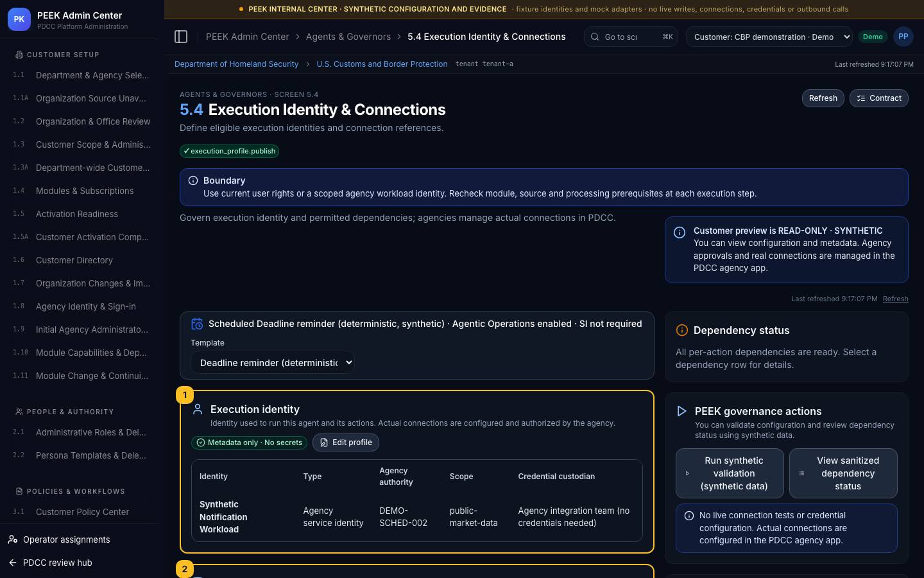The width and height of the screenshot is (924, 578).
Task: Click the small Refresh link
Action: pos(895,299)
